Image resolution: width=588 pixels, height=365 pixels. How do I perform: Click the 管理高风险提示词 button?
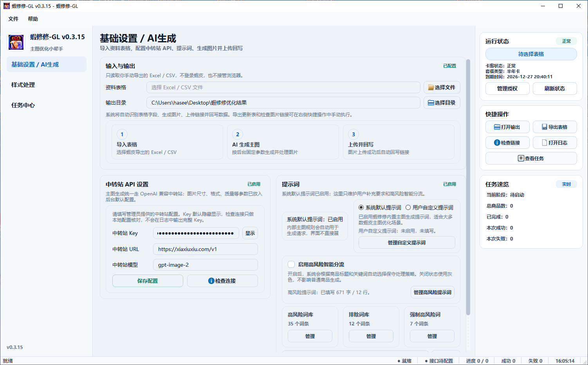[433, 292]
